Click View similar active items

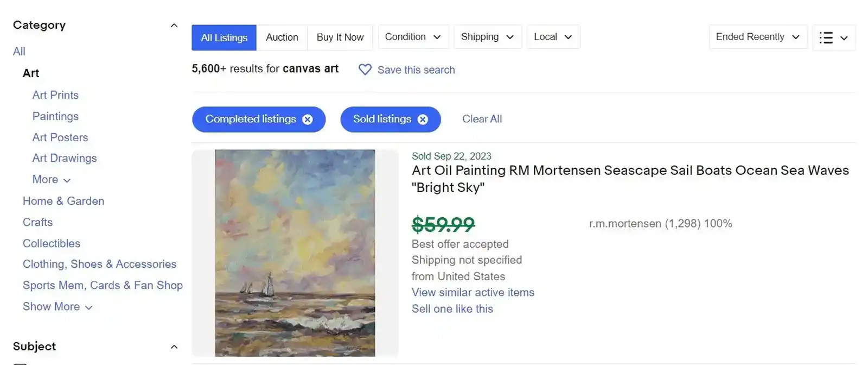point(473,292)
